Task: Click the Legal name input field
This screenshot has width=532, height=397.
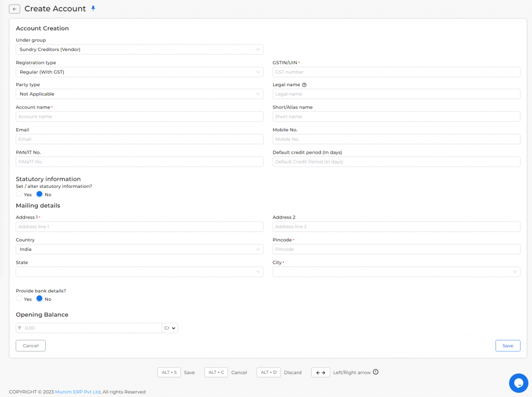Action: click(x=396, y=94)
